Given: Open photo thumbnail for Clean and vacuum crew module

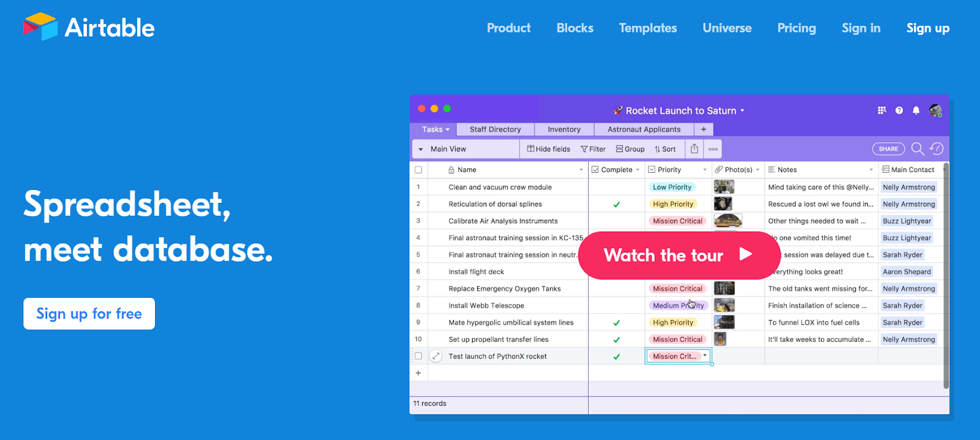Looking at the screenshot, I should [724, 187].
